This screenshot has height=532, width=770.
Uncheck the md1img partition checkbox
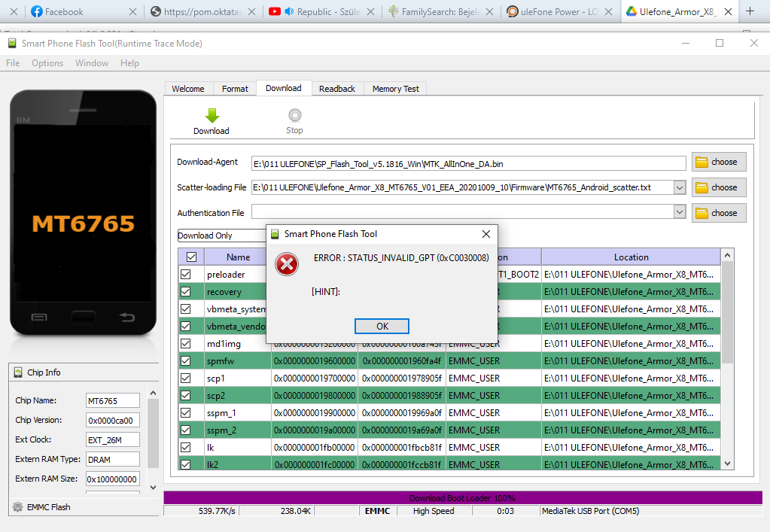[186, 344]
